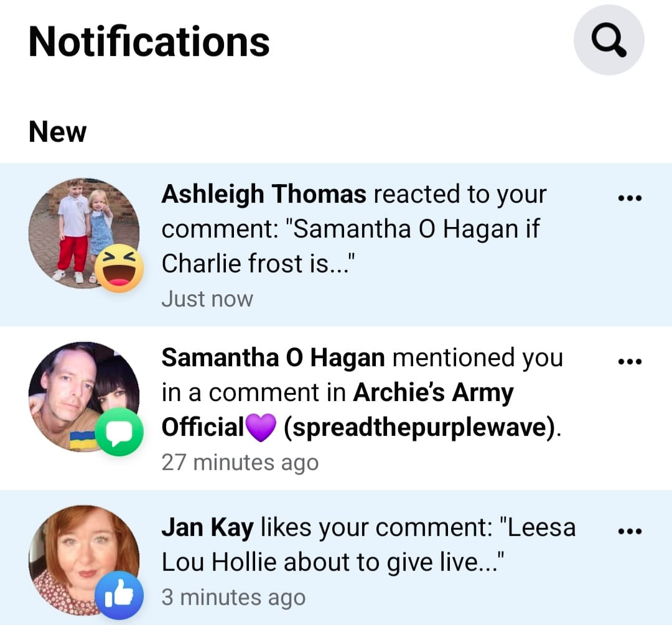Image resolution: width=672 pixels, height=625 pixels.
Task: Click the Ashleigh Thomas name
Action: 264,194
